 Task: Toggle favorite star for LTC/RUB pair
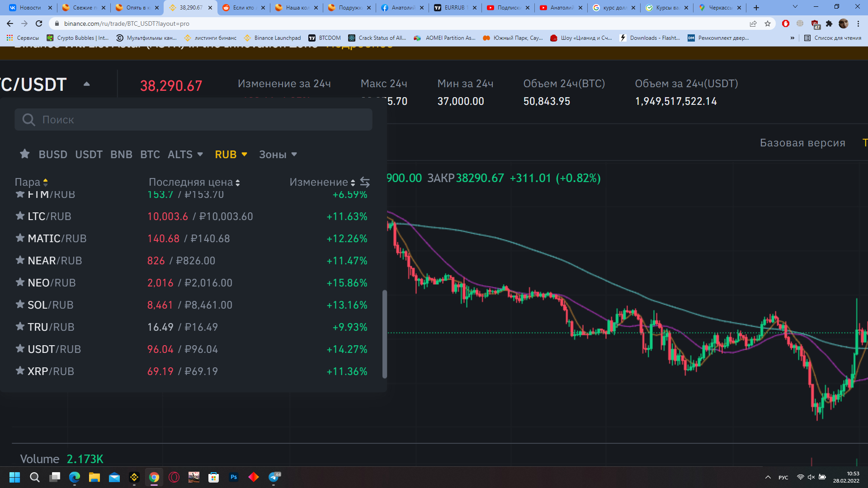pos(20,216)
